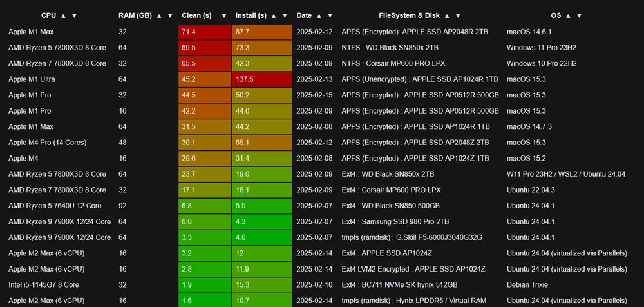Select AMD Ryzen 5 7640U 12 Core cell

55,206
